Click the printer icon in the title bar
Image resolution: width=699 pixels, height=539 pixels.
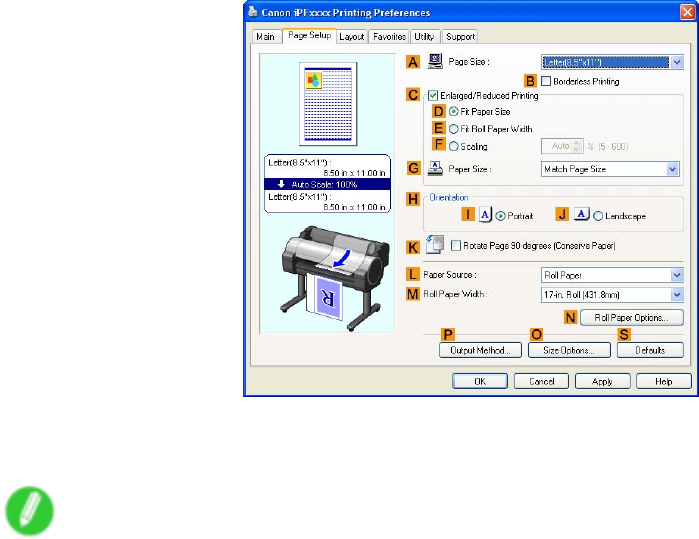(x=253, y=12)
